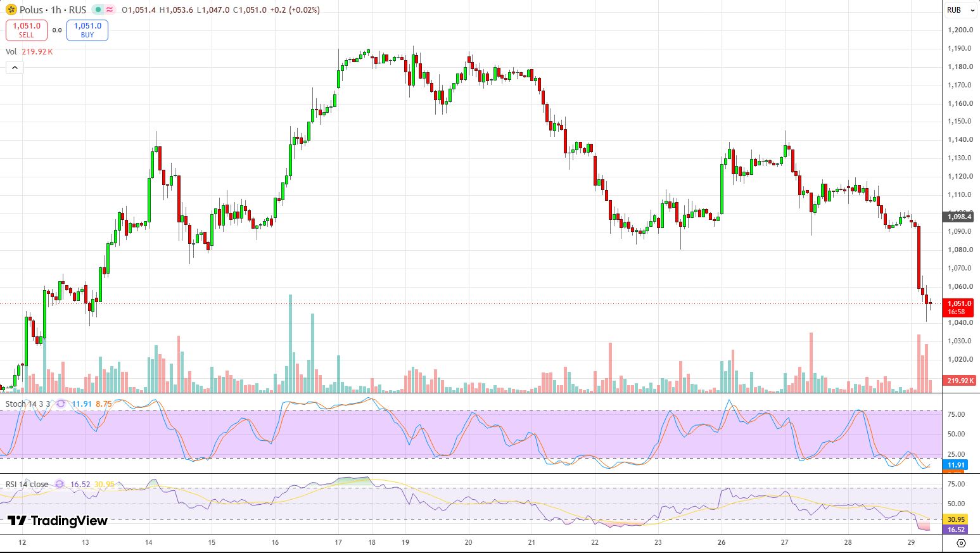Click the blue 11.91 Stoch scale label
This screenshot has width=980, height=553.
(956, 465)
